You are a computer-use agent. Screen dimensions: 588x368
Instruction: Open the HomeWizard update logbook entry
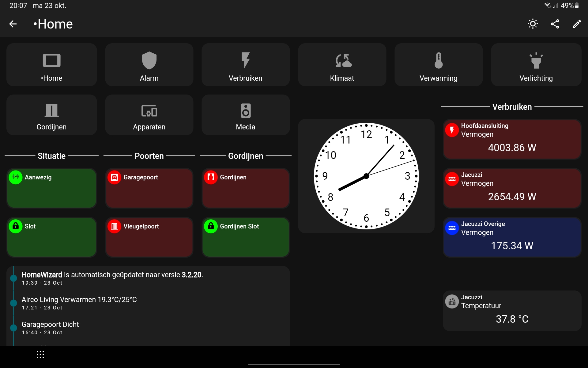pyautogui.click(x=148, y=278)
